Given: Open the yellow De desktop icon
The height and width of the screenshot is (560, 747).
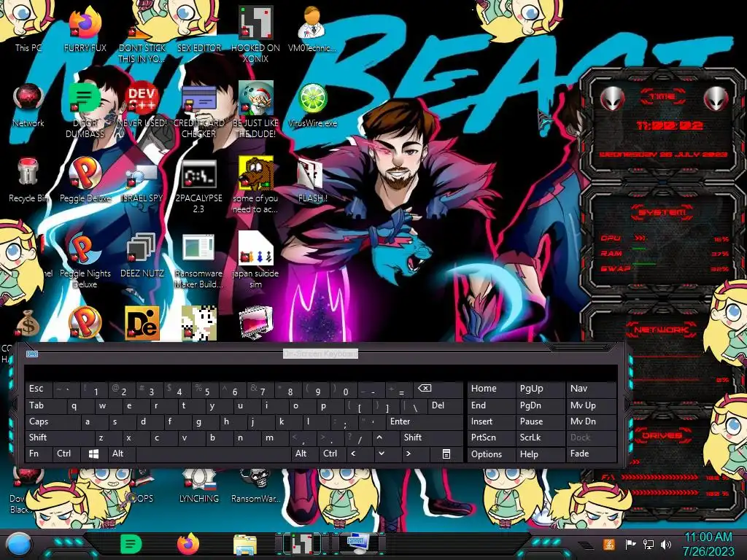Looking at the screenshot, I should pos(142,323).
